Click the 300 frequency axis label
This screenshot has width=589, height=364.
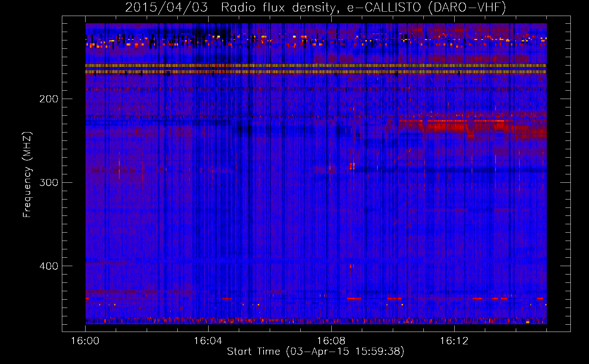tap(48, 182)
